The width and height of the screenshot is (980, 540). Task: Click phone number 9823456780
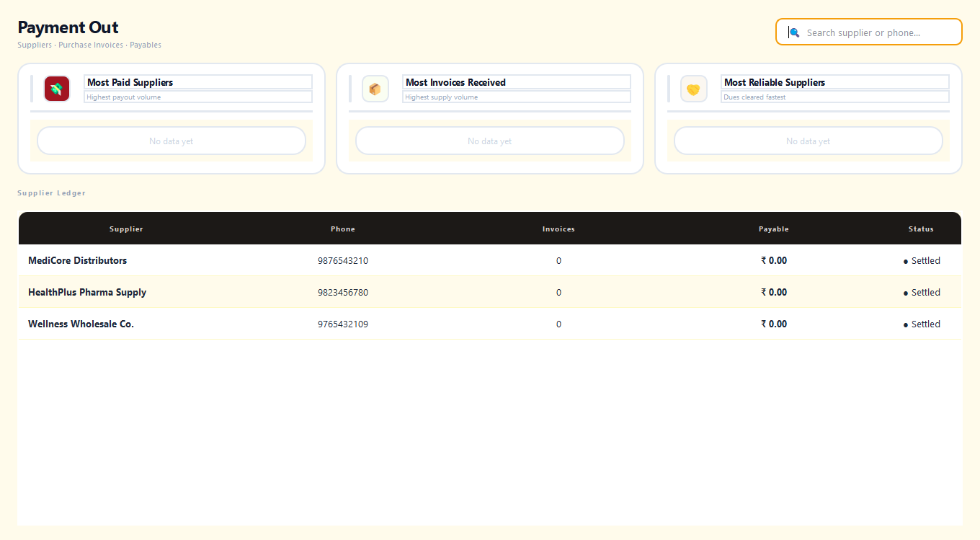tap(343, 292)
